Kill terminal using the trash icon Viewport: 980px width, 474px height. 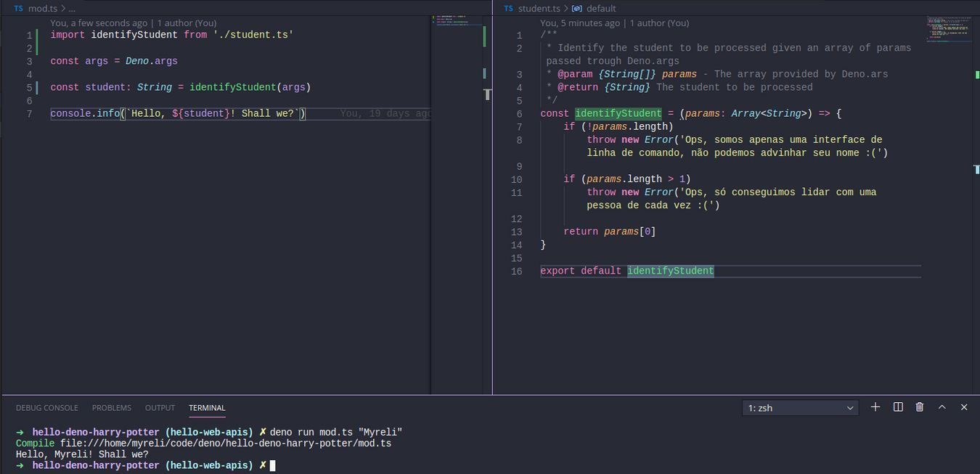920,407
